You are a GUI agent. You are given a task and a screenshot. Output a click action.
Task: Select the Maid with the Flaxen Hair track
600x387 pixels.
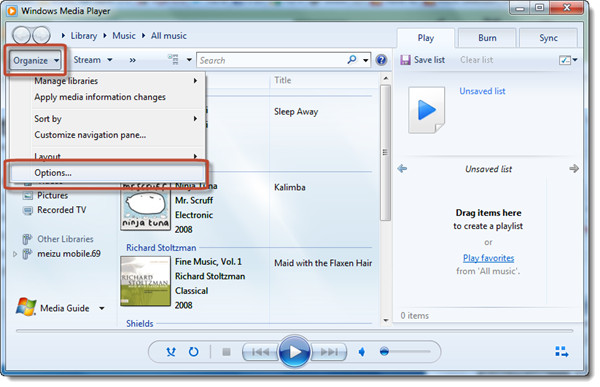323,263
